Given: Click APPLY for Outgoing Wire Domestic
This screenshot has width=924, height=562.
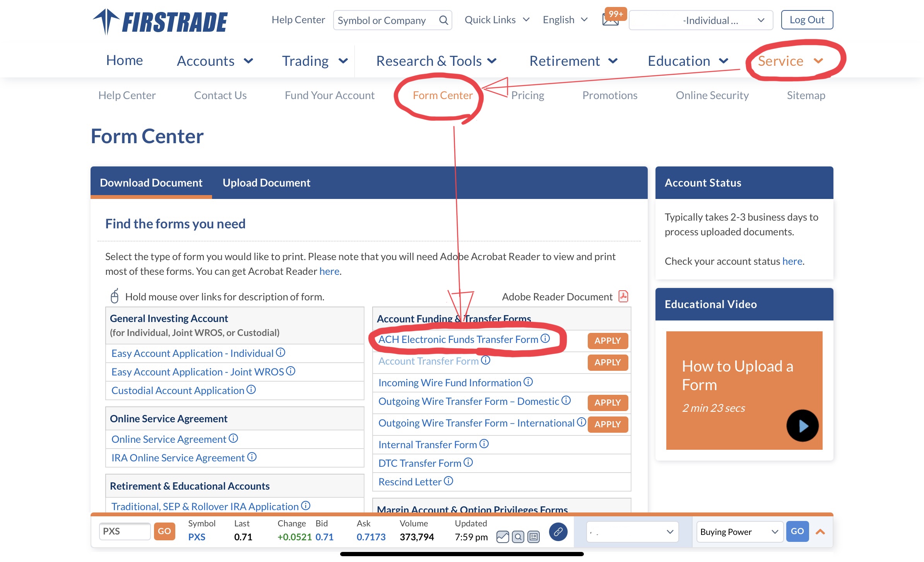Looking at the screenshot, I should click(607, 403).
